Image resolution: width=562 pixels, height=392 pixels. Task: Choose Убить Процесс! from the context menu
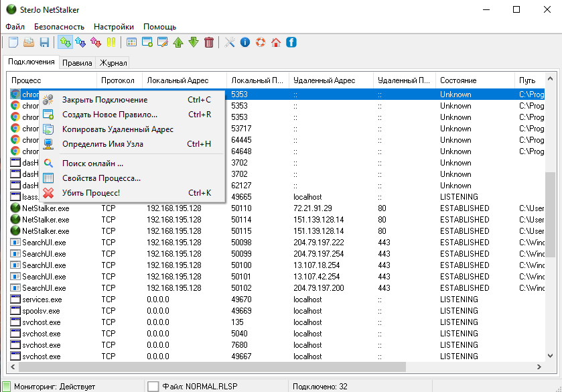(90, 193)
